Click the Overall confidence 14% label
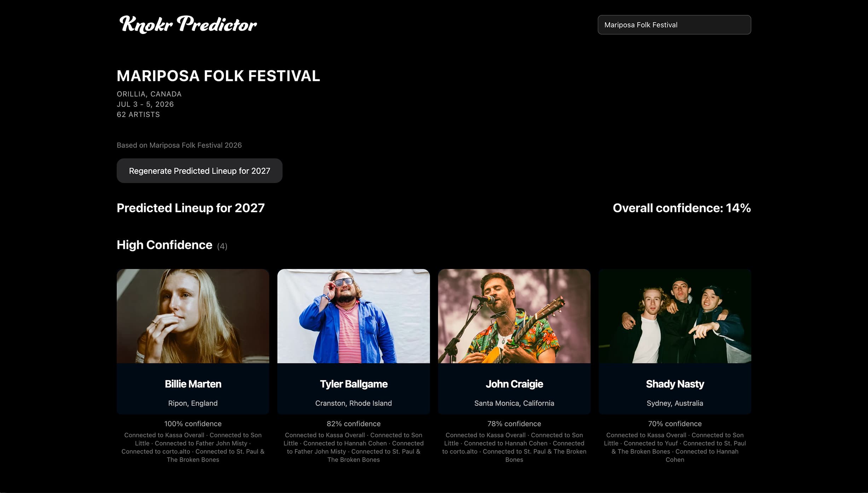 [x=681, y=208]
